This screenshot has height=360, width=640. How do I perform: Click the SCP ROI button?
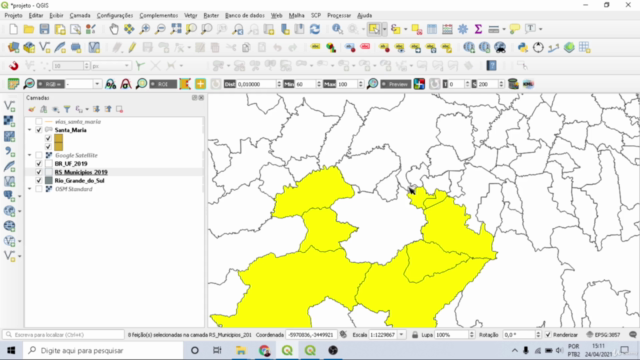coord(163,84)
